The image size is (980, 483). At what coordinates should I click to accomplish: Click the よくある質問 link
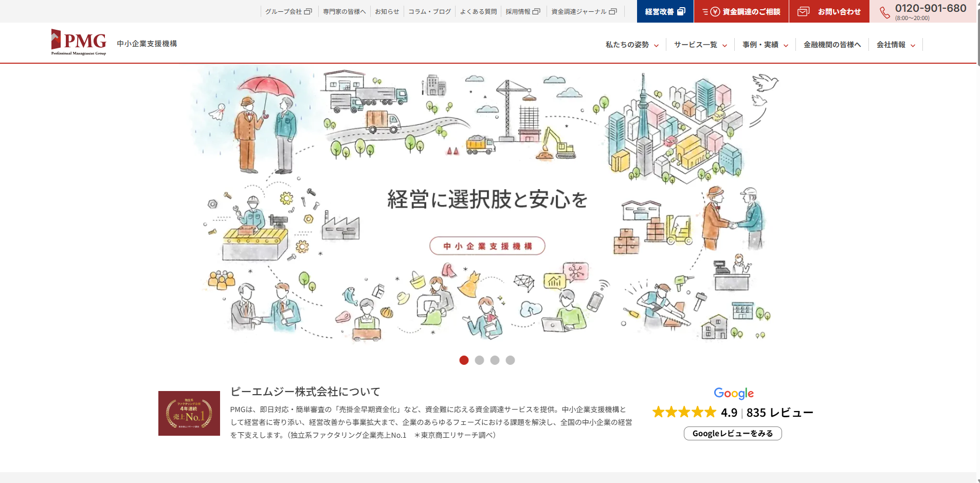click(x=478, y=11)
